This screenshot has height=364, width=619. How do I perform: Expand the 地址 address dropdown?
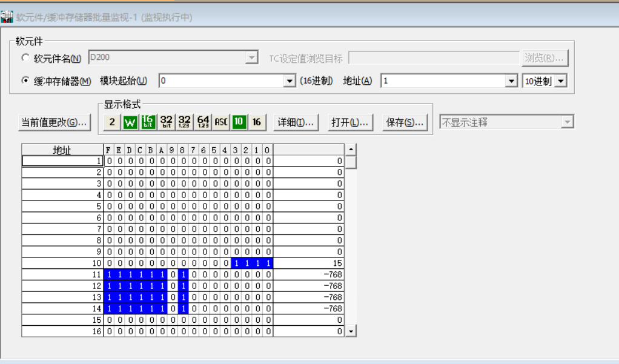point(512,81)
